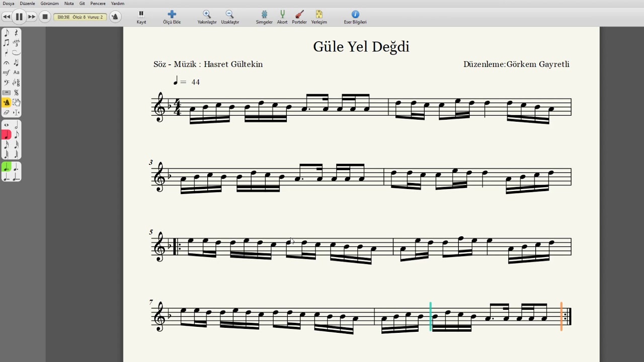Click the orange marker at score end
Screen dimensions: 644x362
click(x=561, y=317)
